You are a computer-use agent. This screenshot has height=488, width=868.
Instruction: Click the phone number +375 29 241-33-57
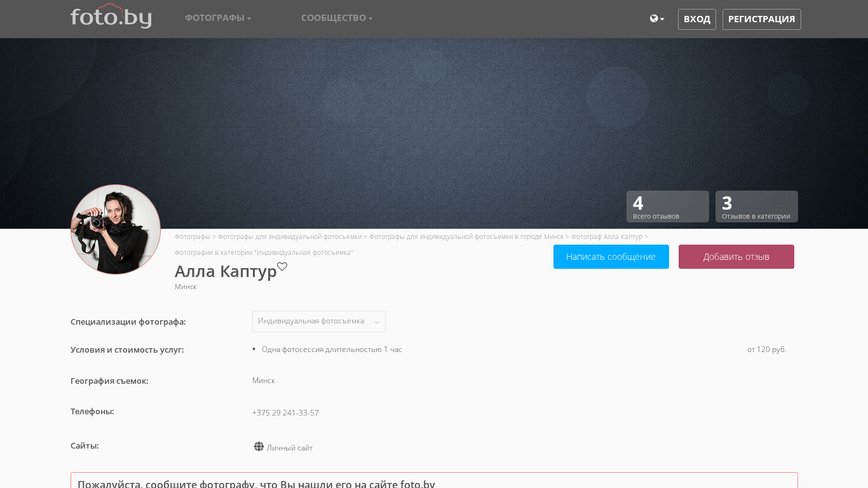(x=285, y=413)
